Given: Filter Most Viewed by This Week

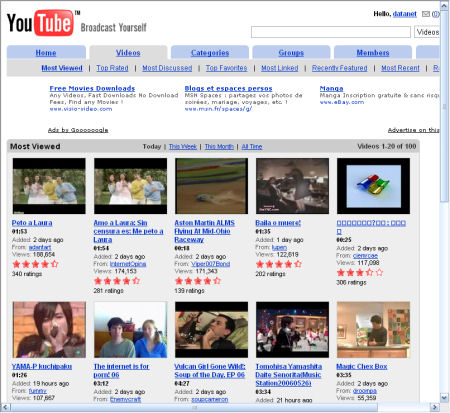Looking at the screenshot, I should (183, 146).
